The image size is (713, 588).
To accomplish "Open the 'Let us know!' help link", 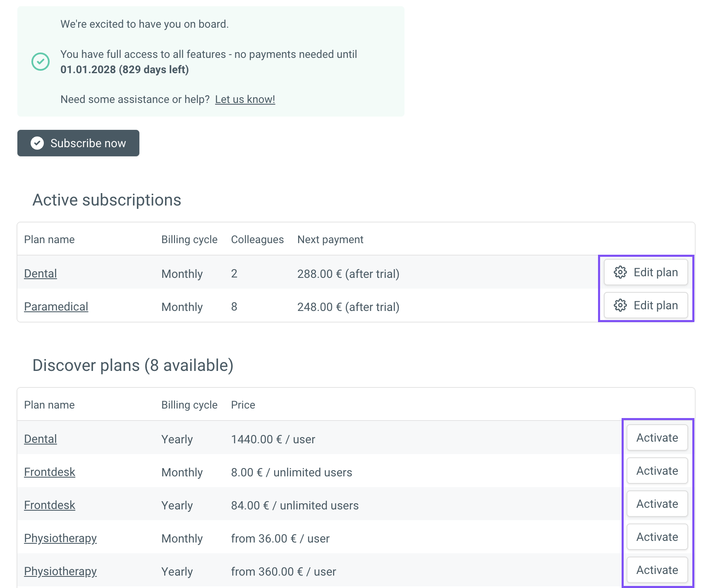I will click(245, 99).
